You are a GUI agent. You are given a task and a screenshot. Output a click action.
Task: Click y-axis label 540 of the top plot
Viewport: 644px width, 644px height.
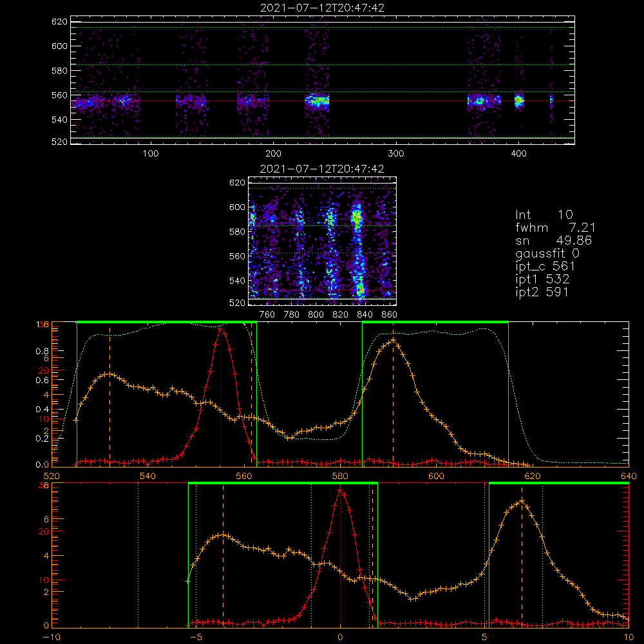coord(59,120)
